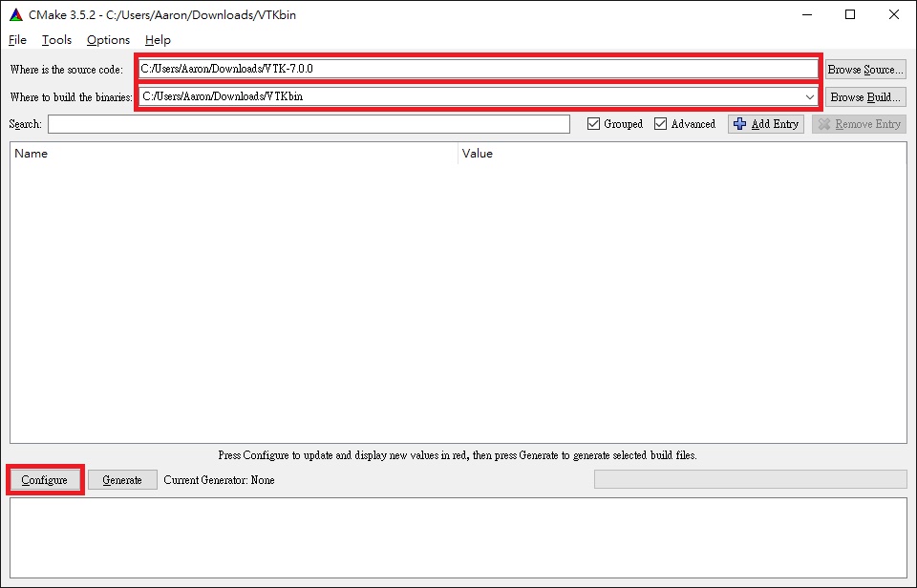The image size is (917, 588).
Task: Expand the build binaries path dropdown
Action: 810,97
